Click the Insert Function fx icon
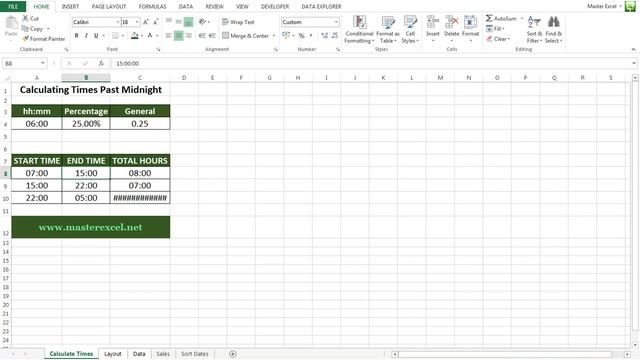 pyautogui.click(x=101, y=63)
